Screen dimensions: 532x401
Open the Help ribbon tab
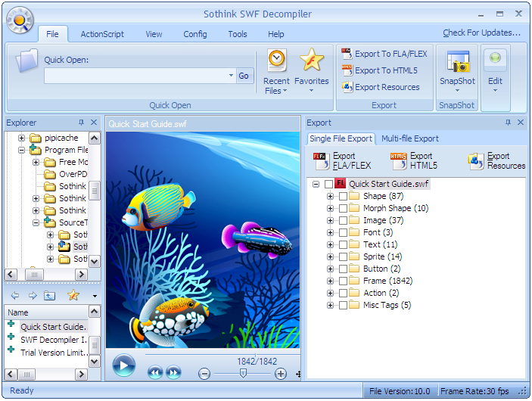[276, 34]
